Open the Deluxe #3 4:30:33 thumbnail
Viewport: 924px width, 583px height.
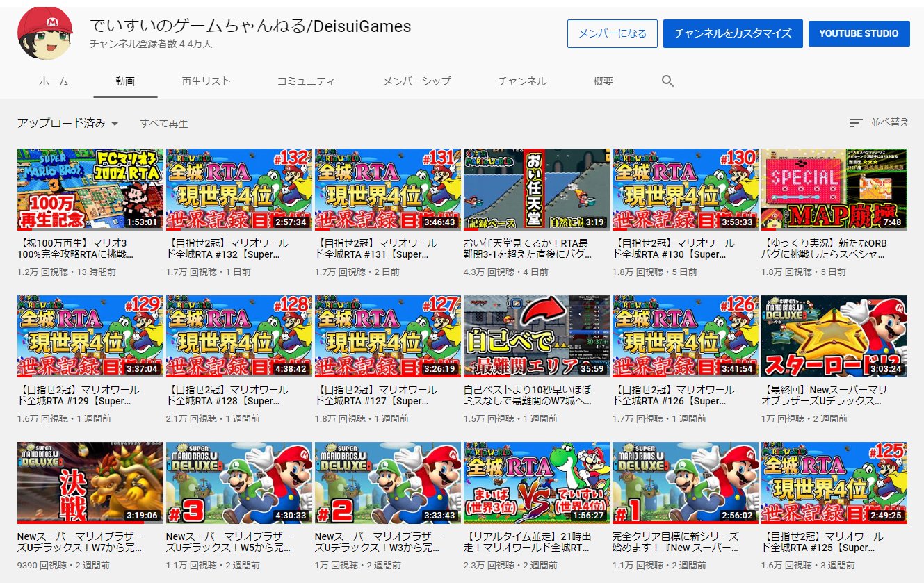(239, 483)
